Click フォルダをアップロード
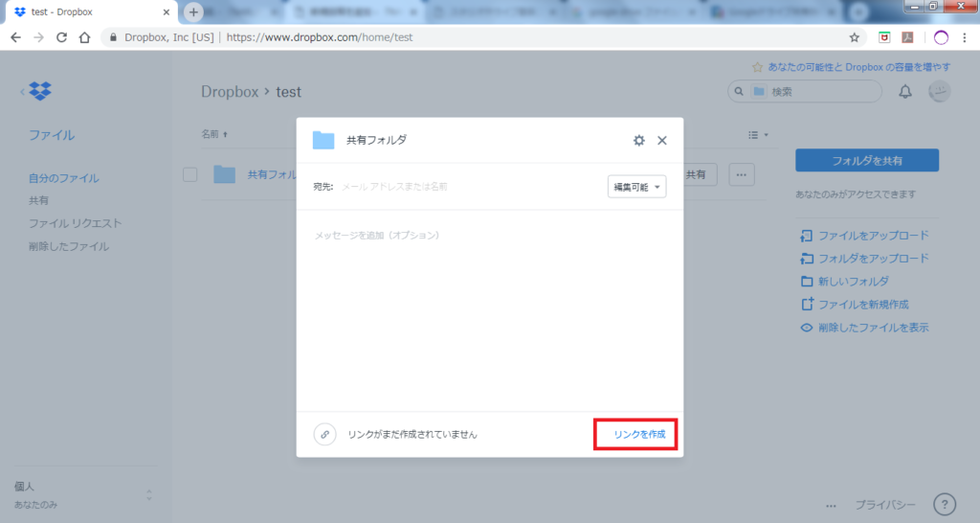Image resolution: width=980 pixels, height=523 pixels. 865,259
